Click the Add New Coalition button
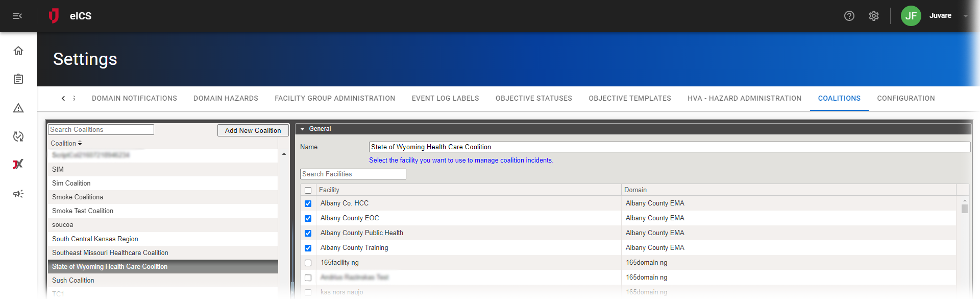The image size is (980, 299). pos(253,130)
